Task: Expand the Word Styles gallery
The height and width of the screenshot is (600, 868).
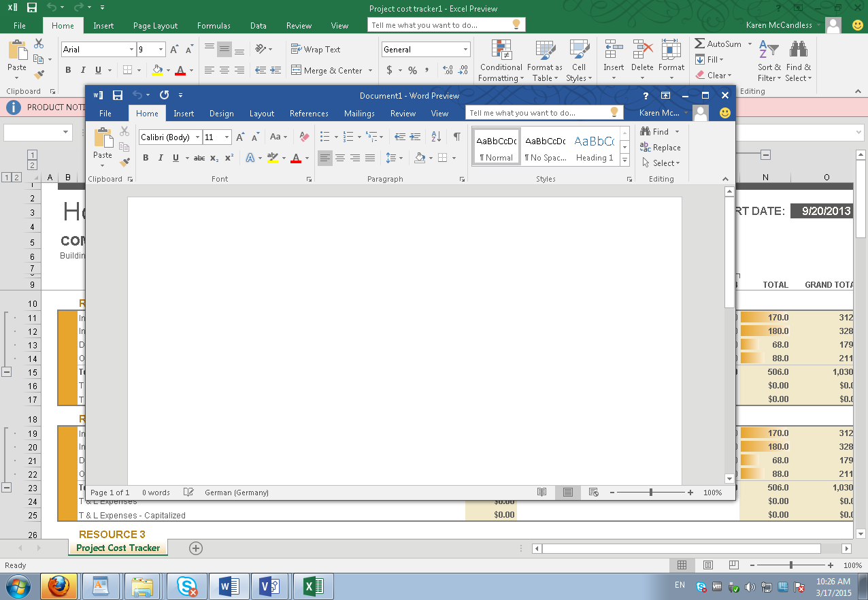Action: pyautogui.click(x=624, y=159)
